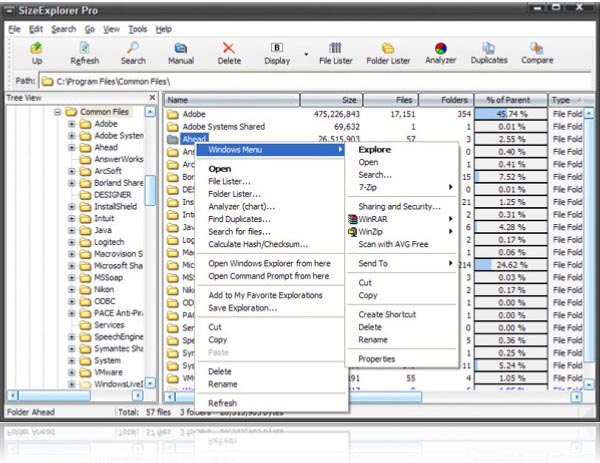Click the path address field
The width and height of the screenshot is (600, 463).
pyautogui.click(x=300, y=79)
